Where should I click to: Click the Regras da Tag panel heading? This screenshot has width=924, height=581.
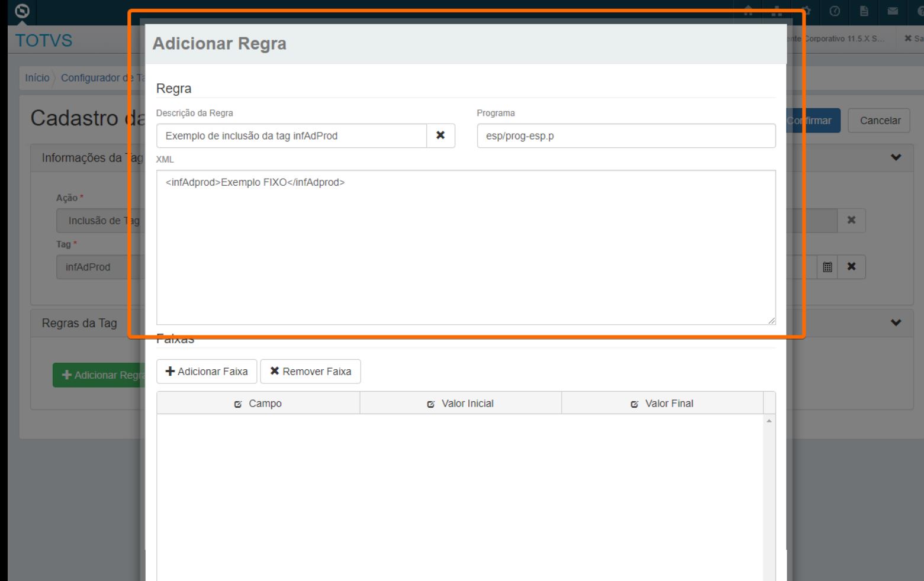(79, 323)
